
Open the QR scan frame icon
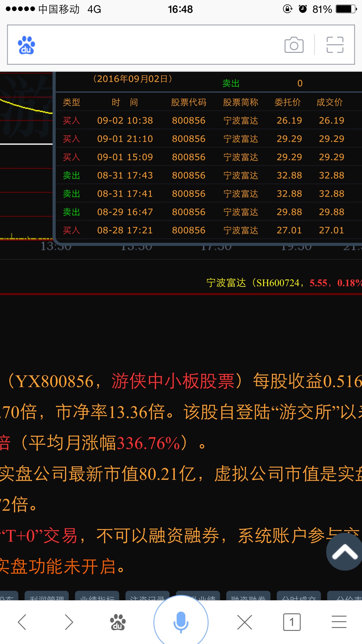point(335,45)
